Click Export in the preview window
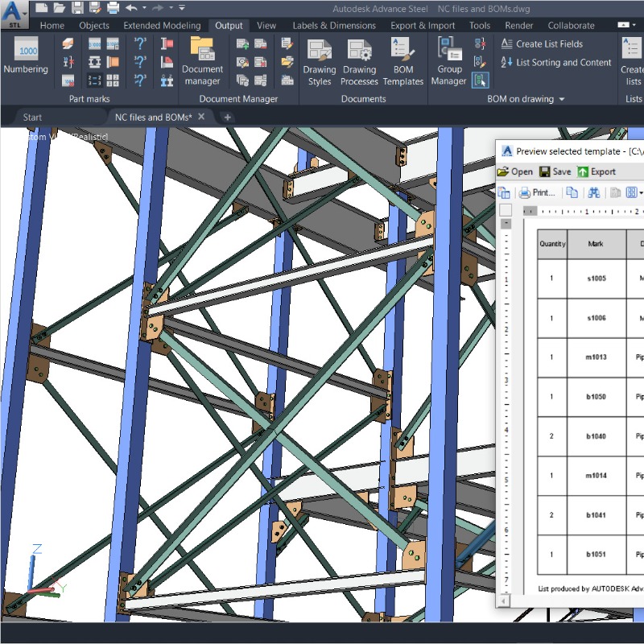The width and height of the screenshot is (644, 644). (x=597, y=171)
